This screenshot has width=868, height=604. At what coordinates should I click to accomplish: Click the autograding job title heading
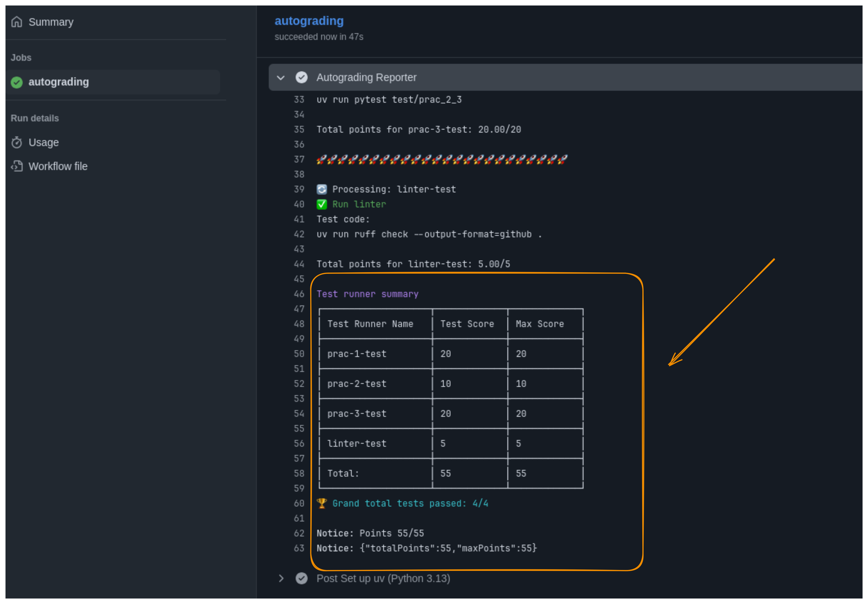(309, 21)
